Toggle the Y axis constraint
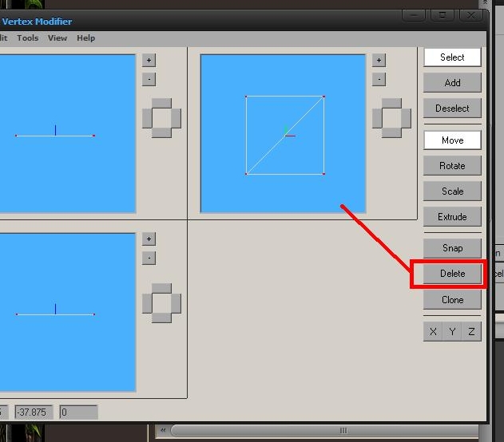Viewport: 504px width, 442px height. point(452,332)
